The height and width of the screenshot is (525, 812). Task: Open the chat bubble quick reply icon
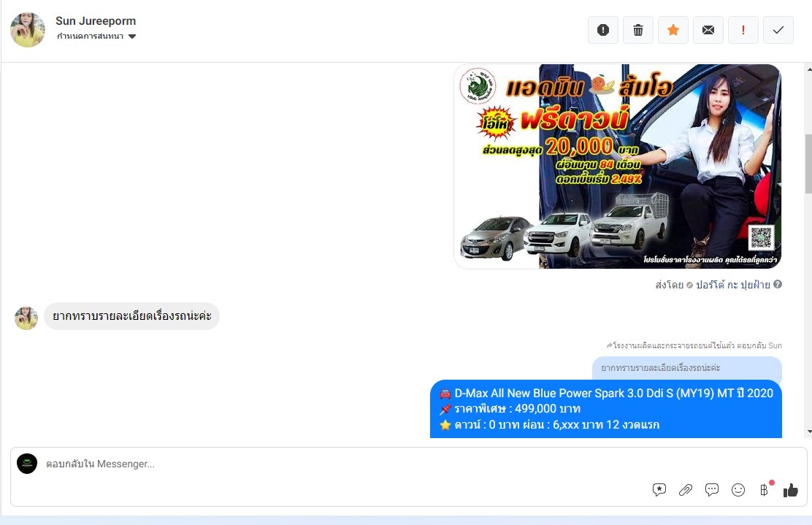coord(711,490)
